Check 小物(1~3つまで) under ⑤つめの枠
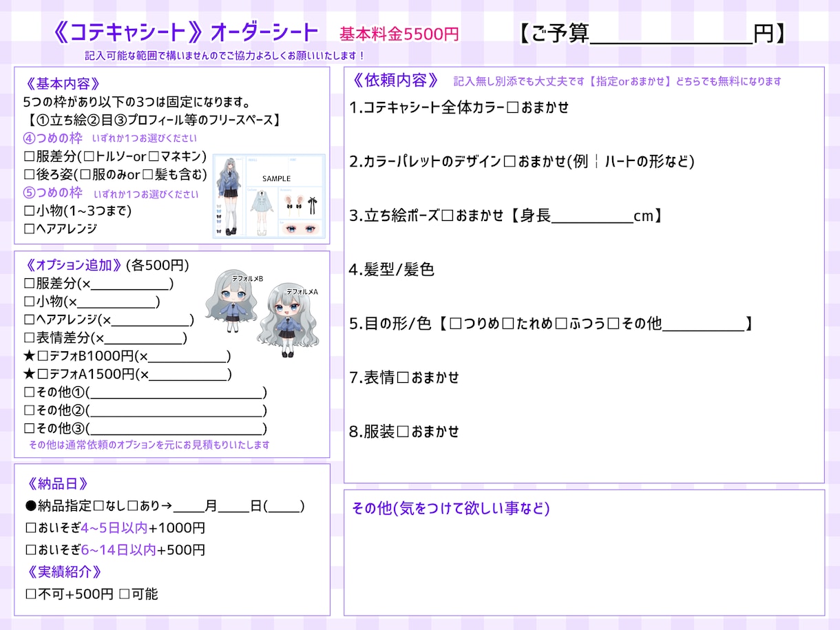This screenshot has height=630, width=840. 30,211
